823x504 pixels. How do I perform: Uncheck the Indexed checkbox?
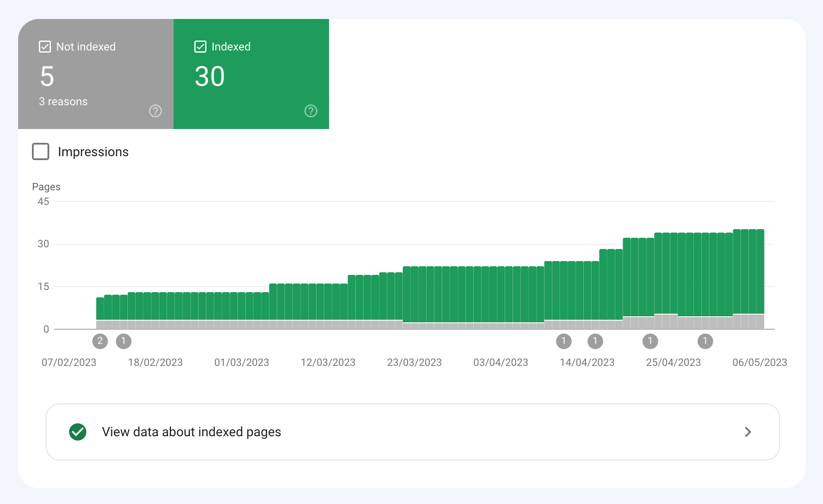coord(200,47)
